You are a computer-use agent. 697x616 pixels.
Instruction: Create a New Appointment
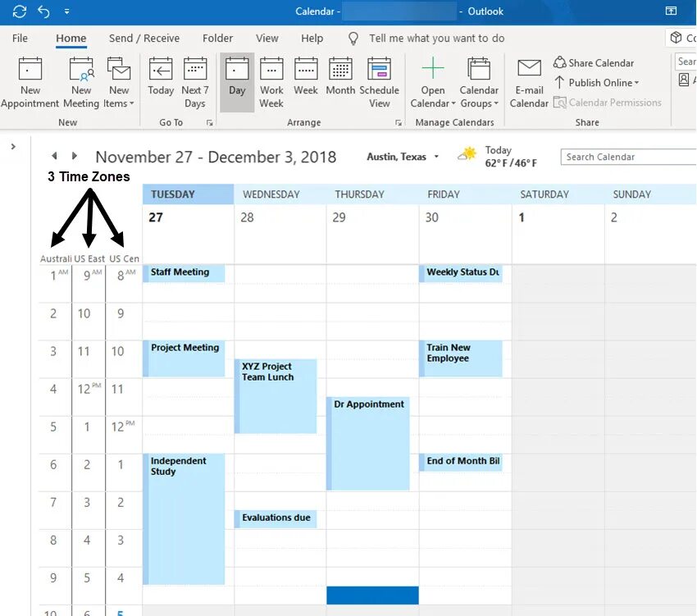(30, 83)
